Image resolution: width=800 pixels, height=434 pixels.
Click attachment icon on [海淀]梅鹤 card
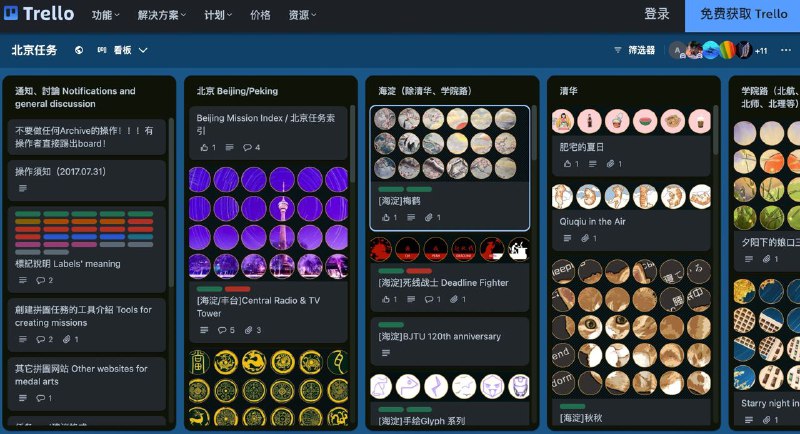click(x=429, y=217)
